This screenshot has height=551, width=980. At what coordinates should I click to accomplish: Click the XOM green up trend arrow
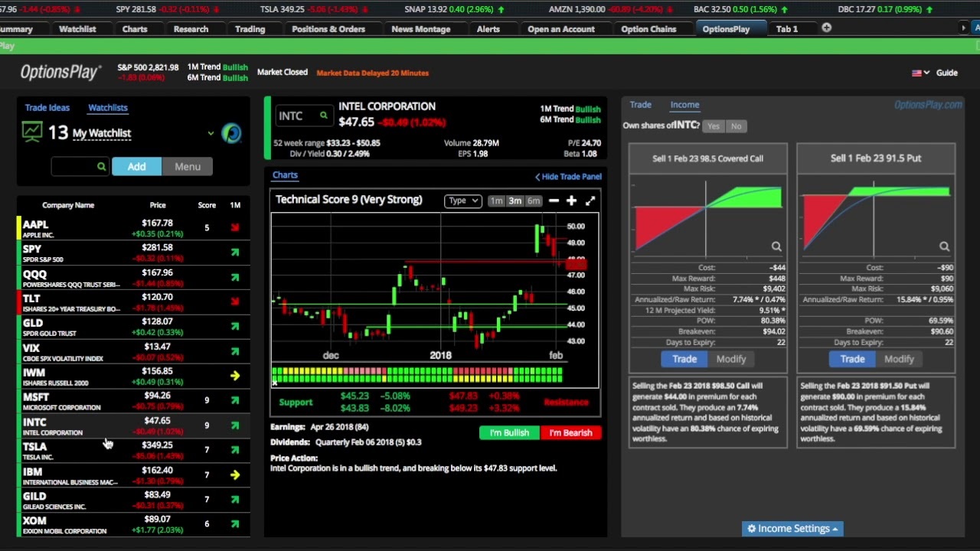pyautogui.click(x=235, y=524)
